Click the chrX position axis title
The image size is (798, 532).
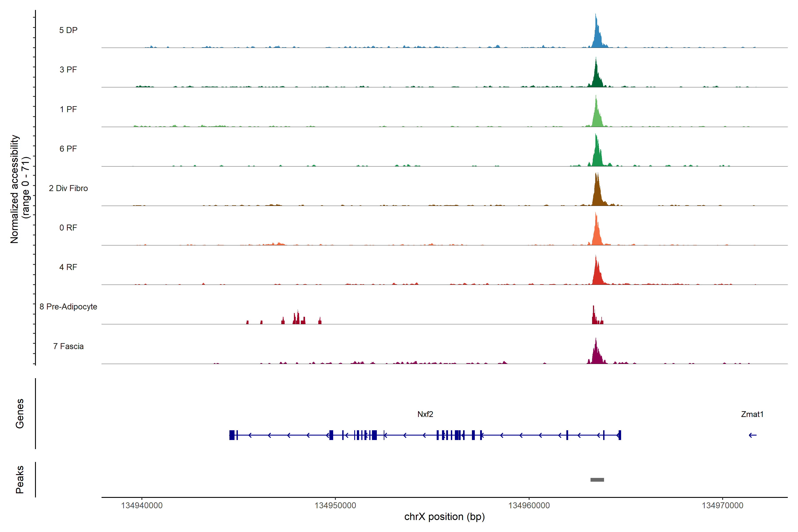coord(444,517)
